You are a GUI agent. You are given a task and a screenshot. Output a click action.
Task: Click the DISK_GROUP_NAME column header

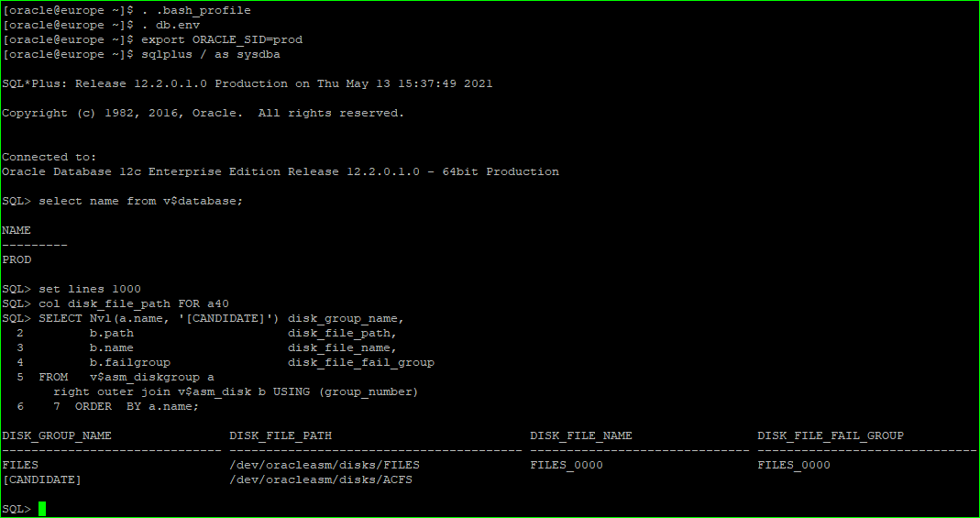coord(57,435)
